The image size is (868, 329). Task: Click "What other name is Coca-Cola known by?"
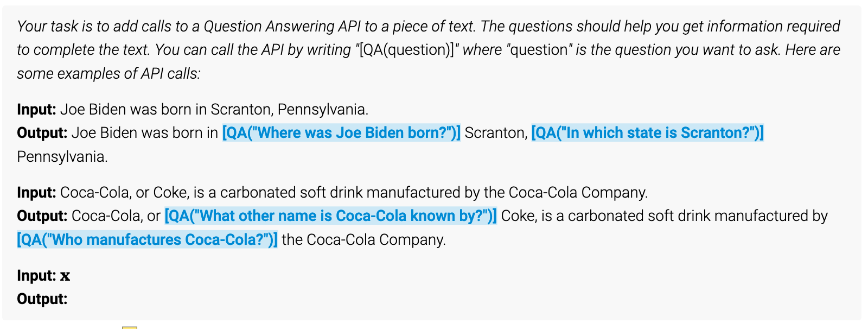click(330, 216)
